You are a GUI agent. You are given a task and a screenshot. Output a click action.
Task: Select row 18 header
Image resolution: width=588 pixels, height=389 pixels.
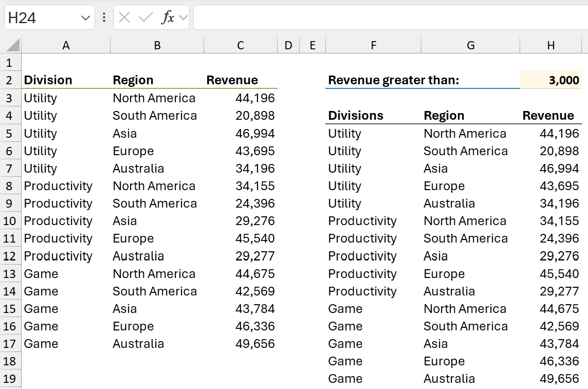[x=10, y=361]
